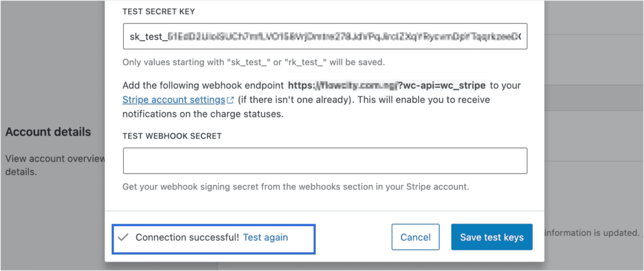Click the View account overview text in background
The image size is (644, 271).
coord(56,159)
